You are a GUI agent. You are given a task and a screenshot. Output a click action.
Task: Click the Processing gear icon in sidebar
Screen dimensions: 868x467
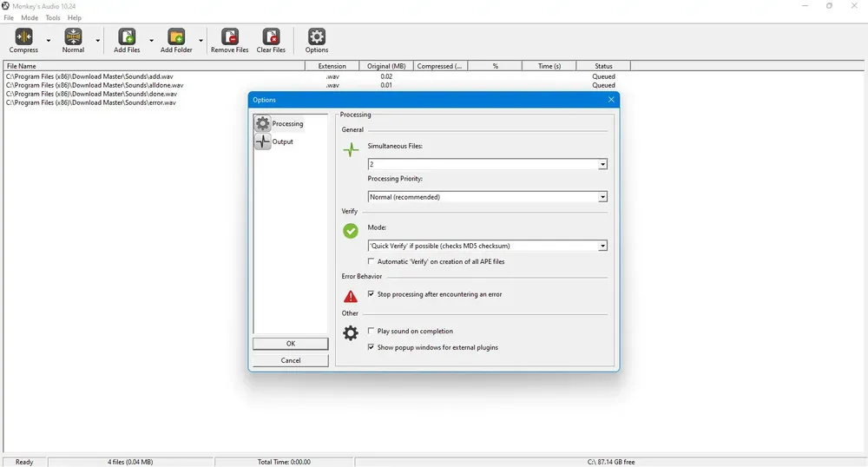[263, 123]
